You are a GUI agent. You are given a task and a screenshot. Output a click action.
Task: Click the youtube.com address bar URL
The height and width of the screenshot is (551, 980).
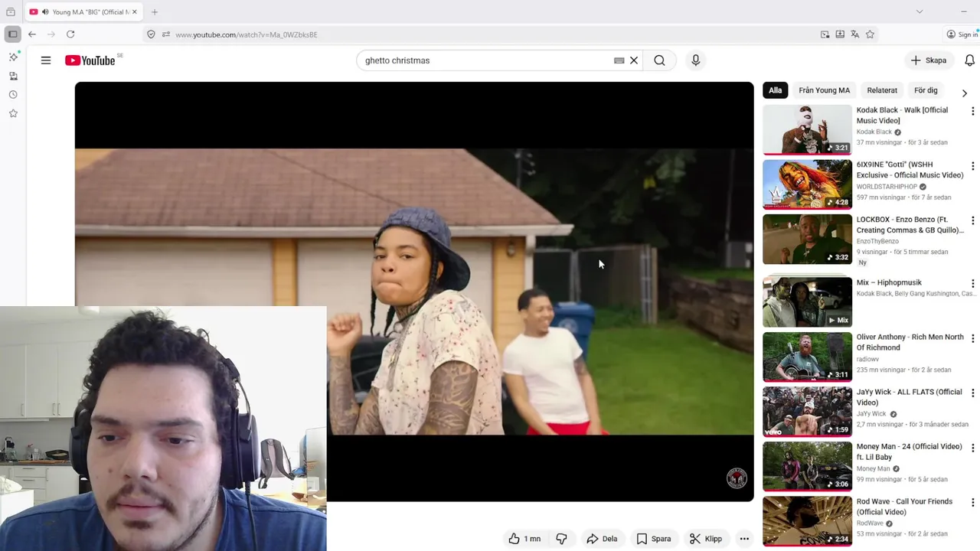(247, 34)
